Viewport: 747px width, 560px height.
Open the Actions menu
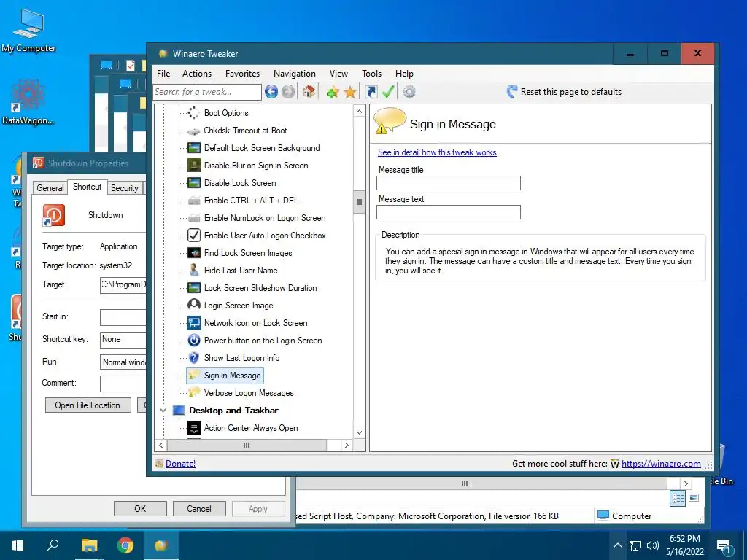[x=197, y=74]
